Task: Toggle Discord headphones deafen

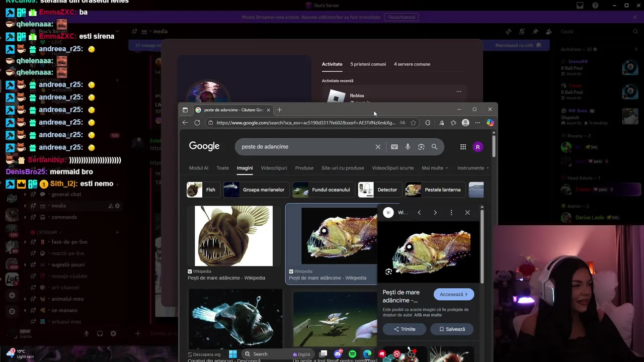Action: click(x=100, y=333)
